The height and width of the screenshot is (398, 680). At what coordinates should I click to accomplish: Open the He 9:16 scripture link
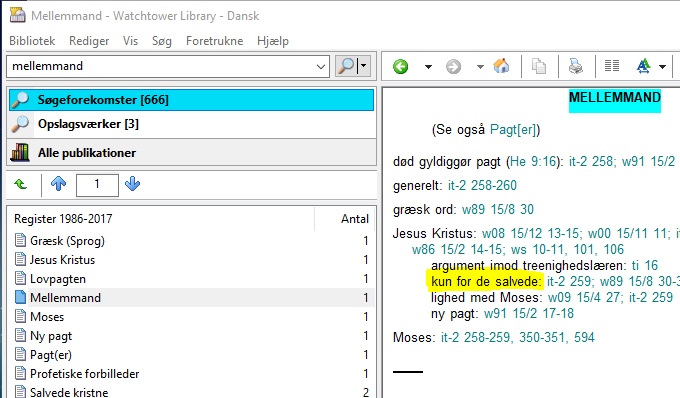[533, 162]
